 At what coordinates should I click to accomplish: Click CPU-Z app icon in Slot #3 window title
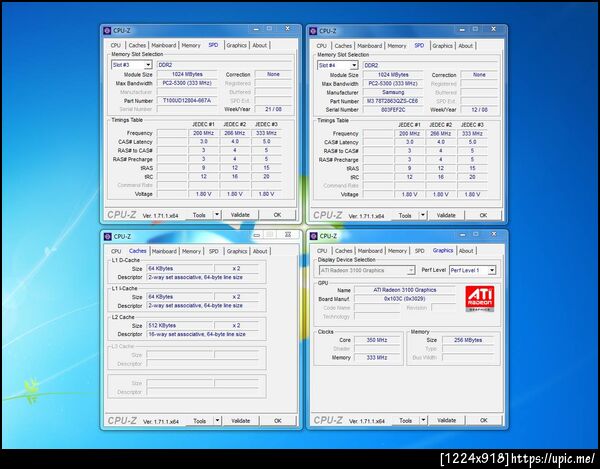click(x=108, y=31)
